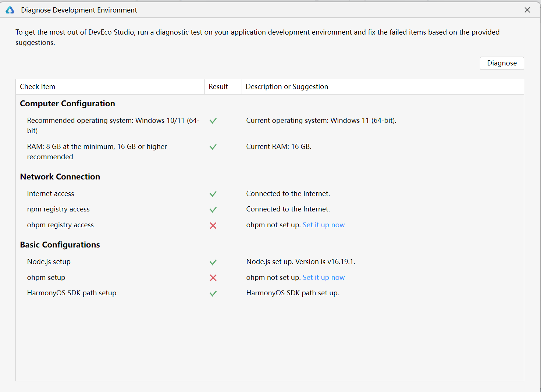541x392 pixels.
Task: Open 'Set it up now' link for ohpm setup
Action: point(324,278)
